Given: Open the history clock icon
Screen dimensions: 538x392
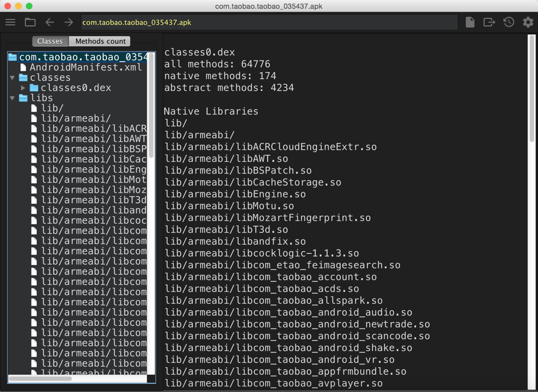Looking at the screenshot, I should click(x=508, y=23).
